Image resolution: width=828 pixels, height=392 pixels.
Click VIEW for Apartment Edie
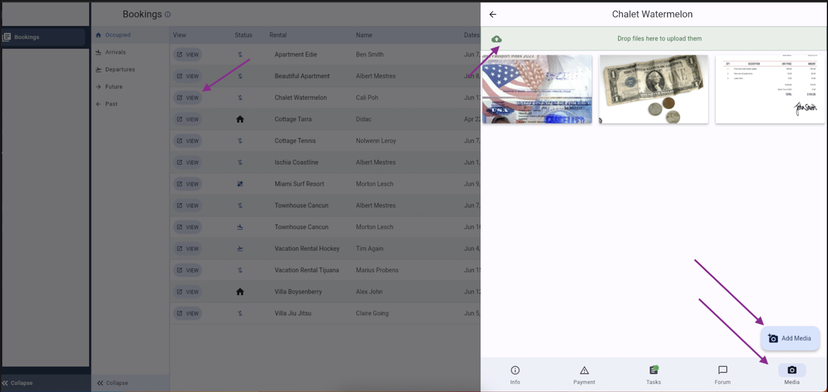click(187, 54)
